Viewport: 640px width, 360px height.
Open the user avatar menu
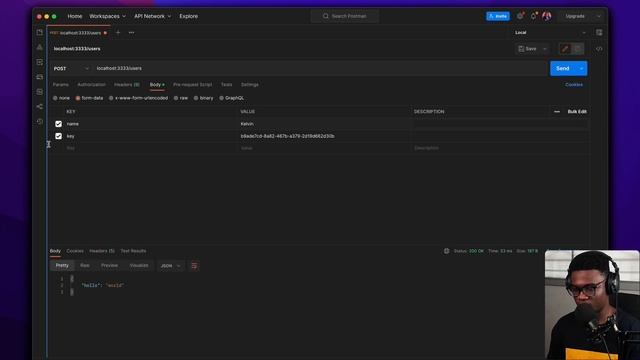(x=547, y=16)
